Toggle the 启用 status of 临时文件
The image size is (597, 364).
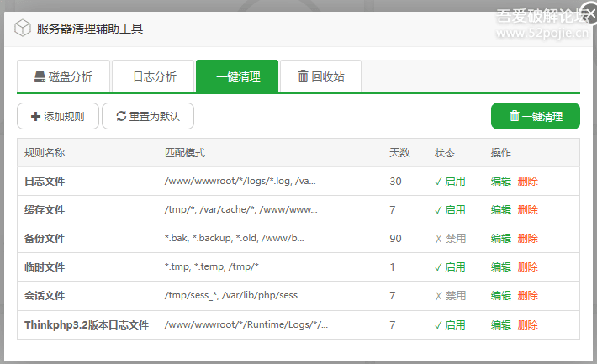(450, 267)
